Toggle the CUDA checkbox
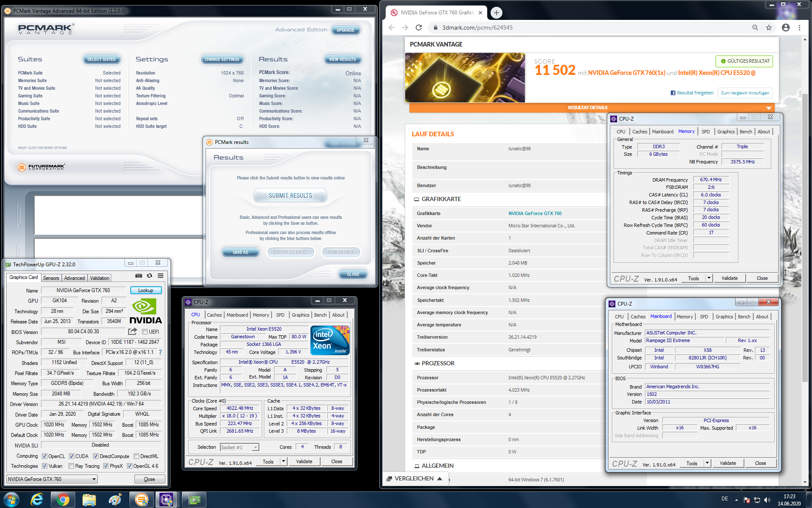The width and height of the screenshot is (812, 508). click(71, 456)
